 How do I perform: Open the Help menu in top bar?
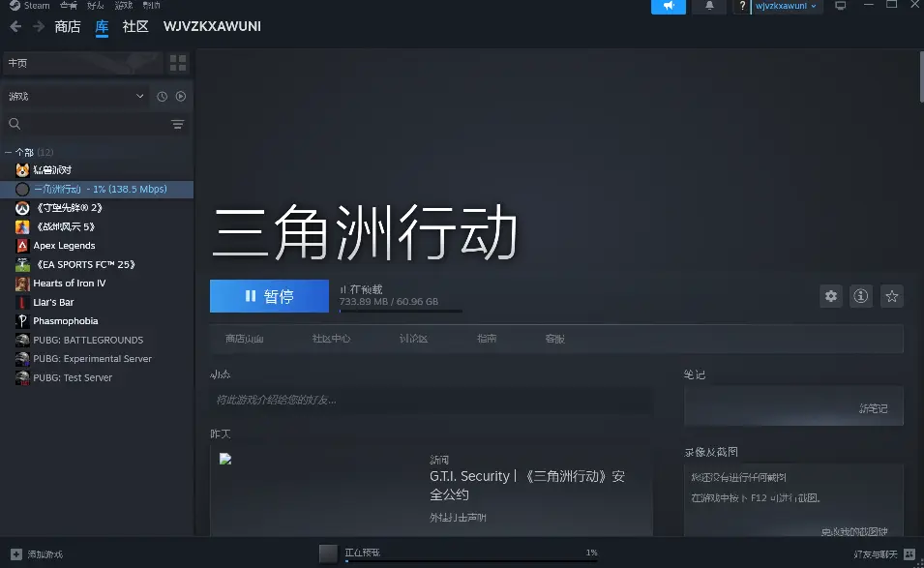(152, 5)
